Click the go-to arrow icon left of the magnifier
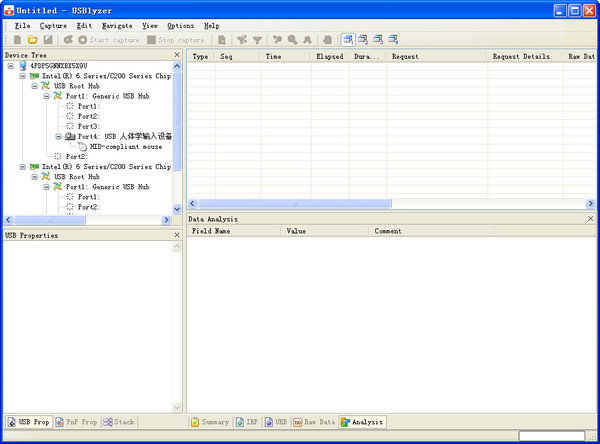Image resolution: width=600 pixels, height=444 pixels. click(x=277, y=40)
